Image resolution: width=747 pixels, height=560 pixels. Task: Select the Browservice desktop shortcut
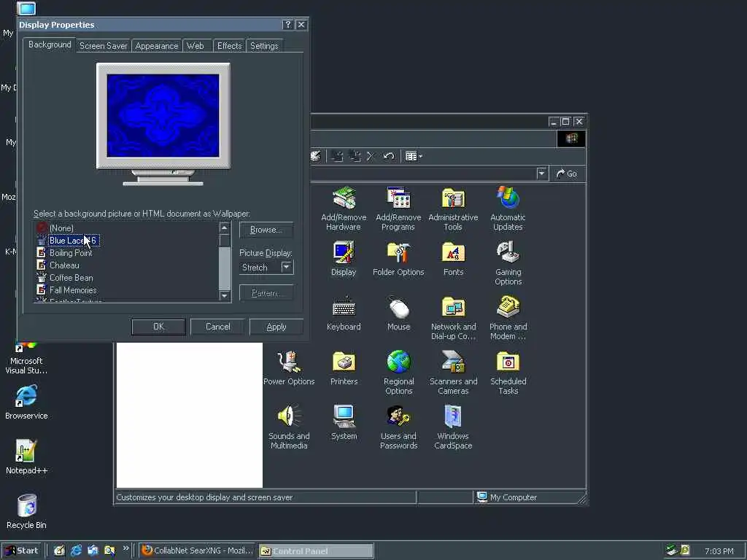click(26, 402)
